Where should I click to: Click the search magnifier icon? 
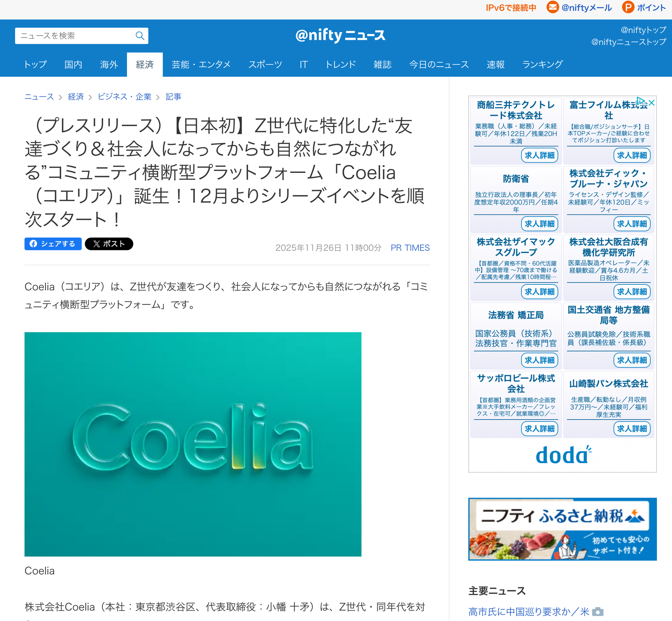coord(140,36)
